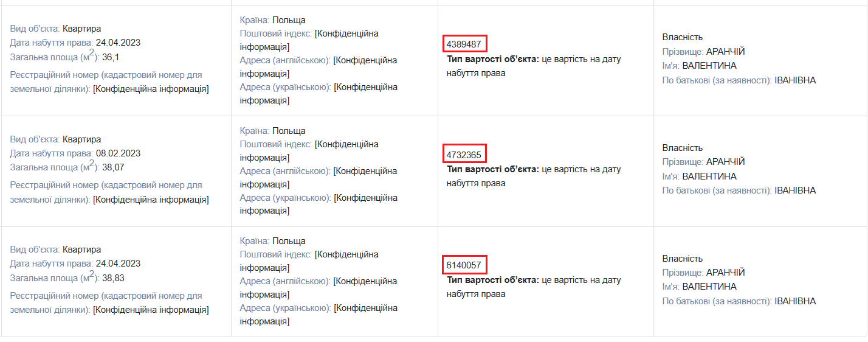Click Вид об'єкта: Квартира in third row
Image resolution: width=868 pixels, height=342 pixels.
(55, 250)
